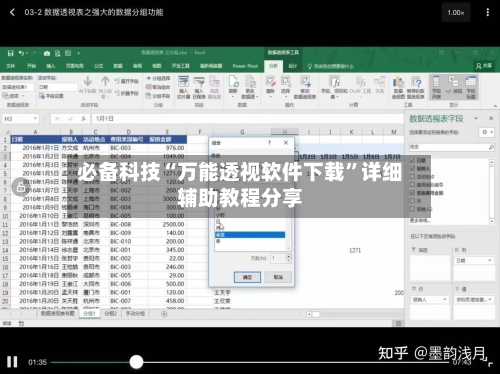Click the video progress slider knob
Image resolution: width=500 pixels, height=374 pixels.
pyautogui.click(x=136, y=362)
